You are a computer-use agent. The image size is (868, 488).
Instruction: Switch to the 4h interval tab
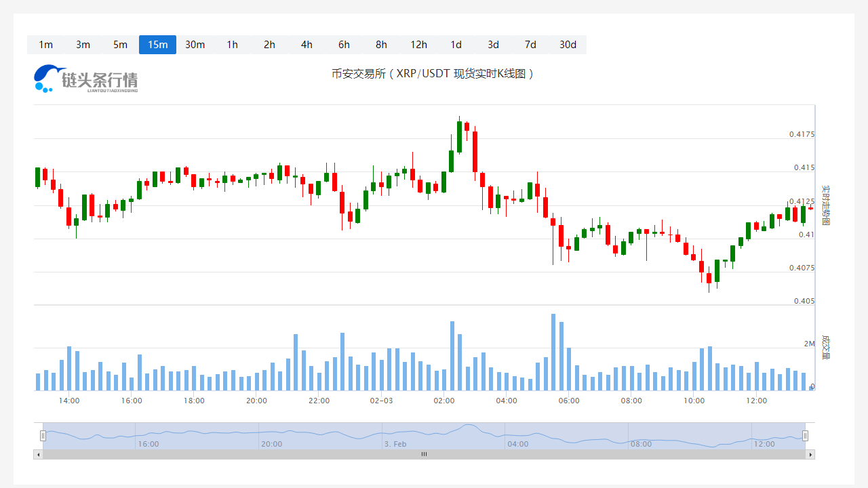pyautogui.click(x=307, y=45)
